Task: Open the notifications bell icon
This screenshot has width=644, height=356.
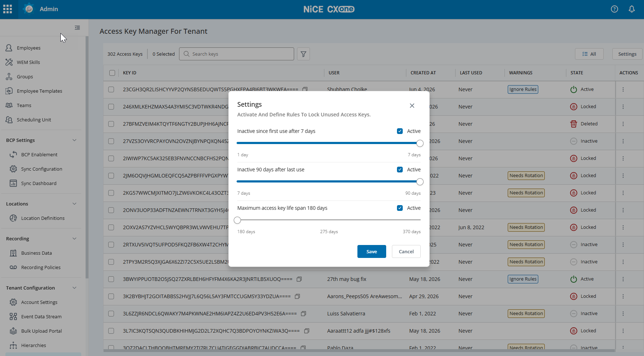Action: [x=632, y=9]
